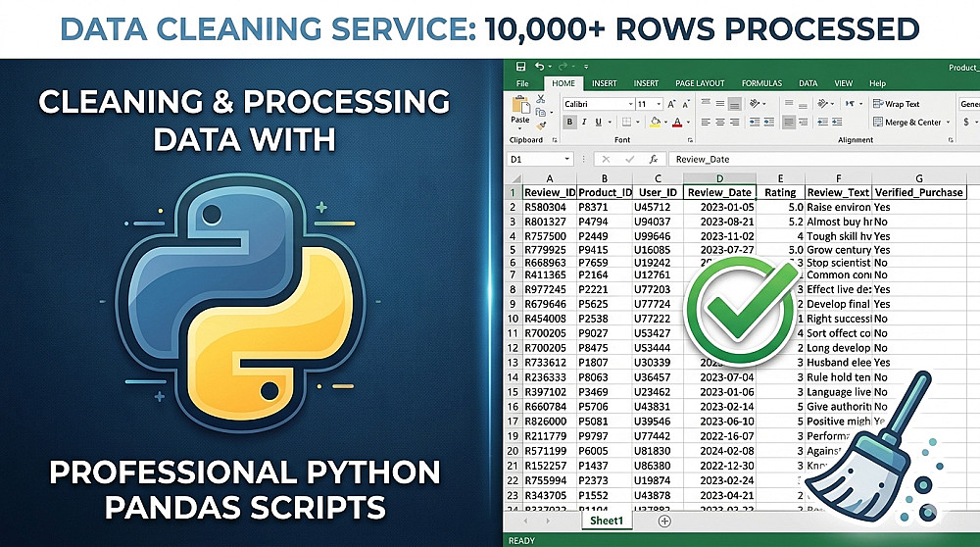Open the Customize Quick Access Toolbar arrow
This screenshot has width=980, height=547.
[586, 67]
